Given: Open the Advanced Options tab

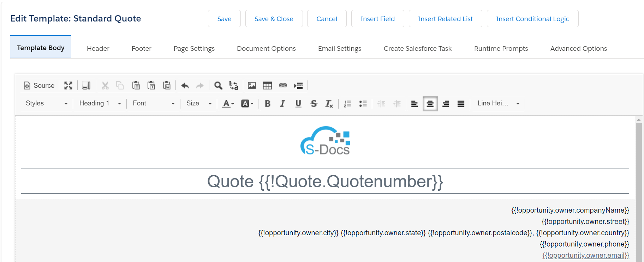Looking at the screenshot, I should point(579,48).
